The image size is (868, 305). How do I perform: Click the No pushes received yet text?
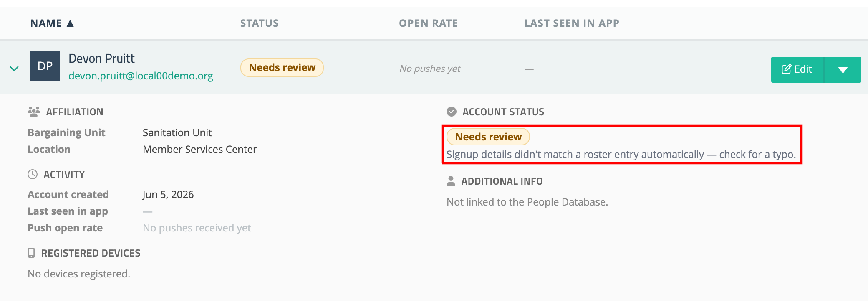pyautogui.click(x=197, y=228)
